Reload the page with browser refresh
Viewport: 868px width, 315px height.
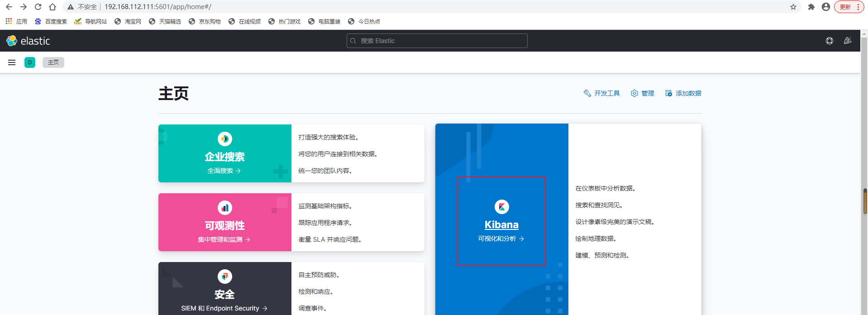(x=38, y=7)
